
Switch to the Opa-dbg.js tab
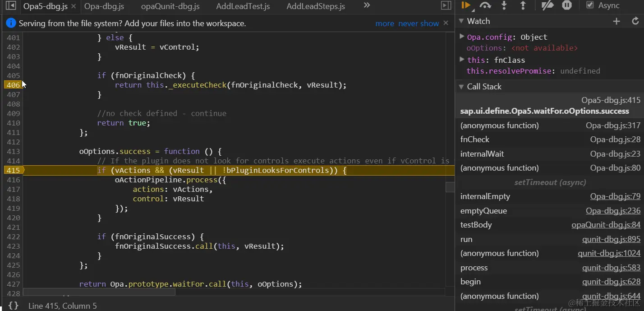tap(104, 6)
